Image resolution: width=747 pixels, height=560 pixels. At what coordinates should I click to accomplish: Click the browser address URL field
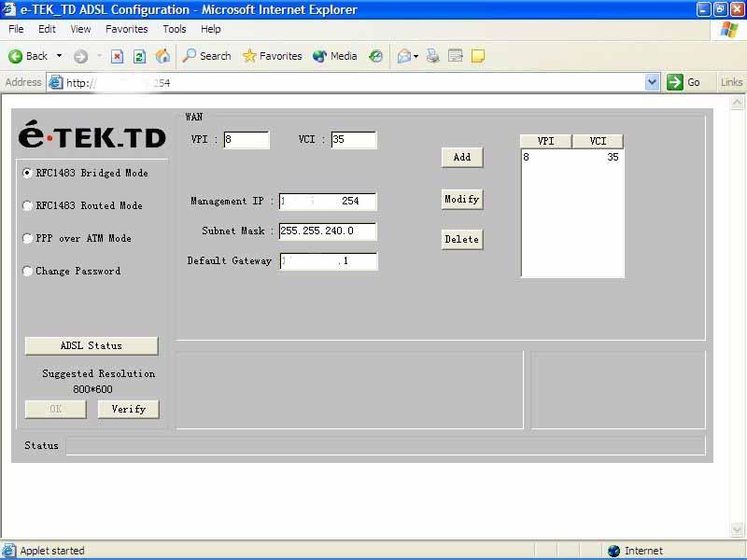[355, 83]
